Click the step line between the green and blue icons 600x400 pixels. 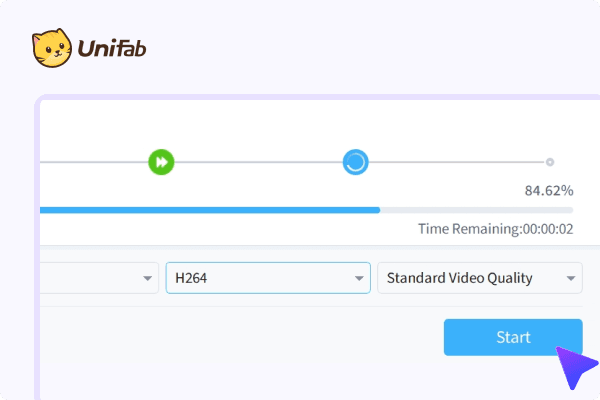click(258, 161)
